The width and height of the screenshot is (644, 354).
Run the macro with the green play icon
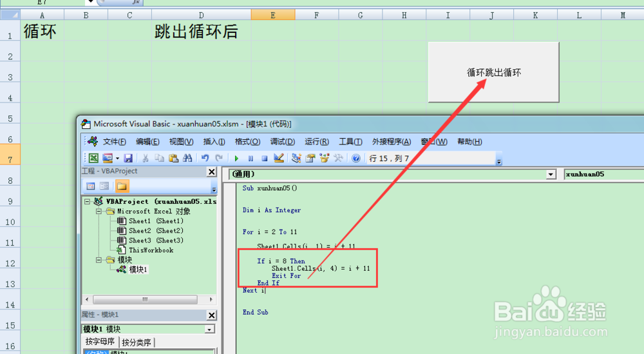click(236, 158)
